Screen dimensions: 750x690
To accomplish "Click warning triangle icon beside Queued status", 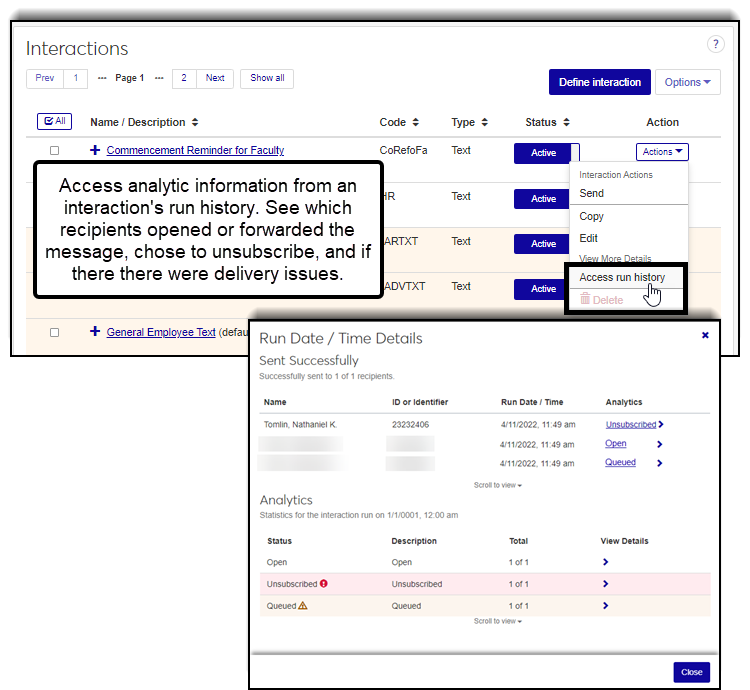I will pyautogui.click(x=302, y=606).
